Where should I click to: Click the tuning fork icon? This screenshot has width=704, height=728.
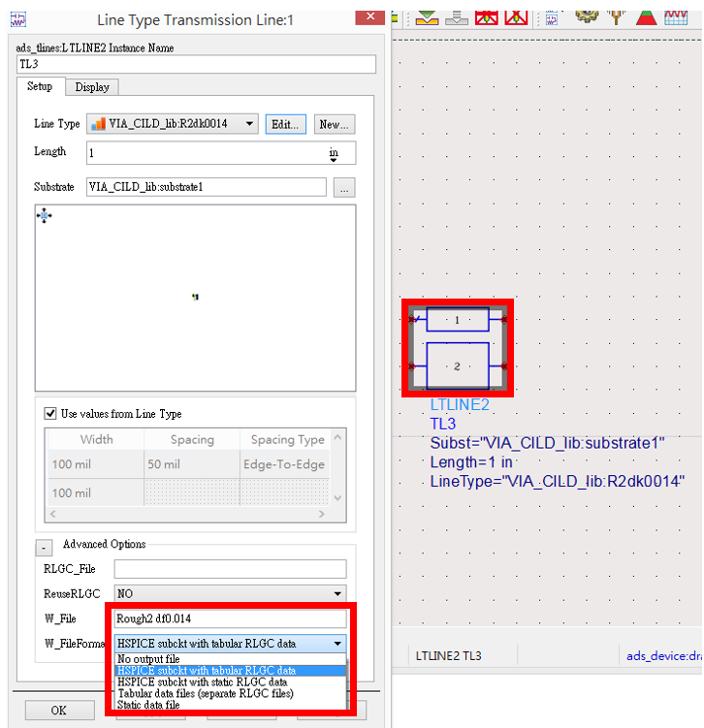tap(617, 17)
